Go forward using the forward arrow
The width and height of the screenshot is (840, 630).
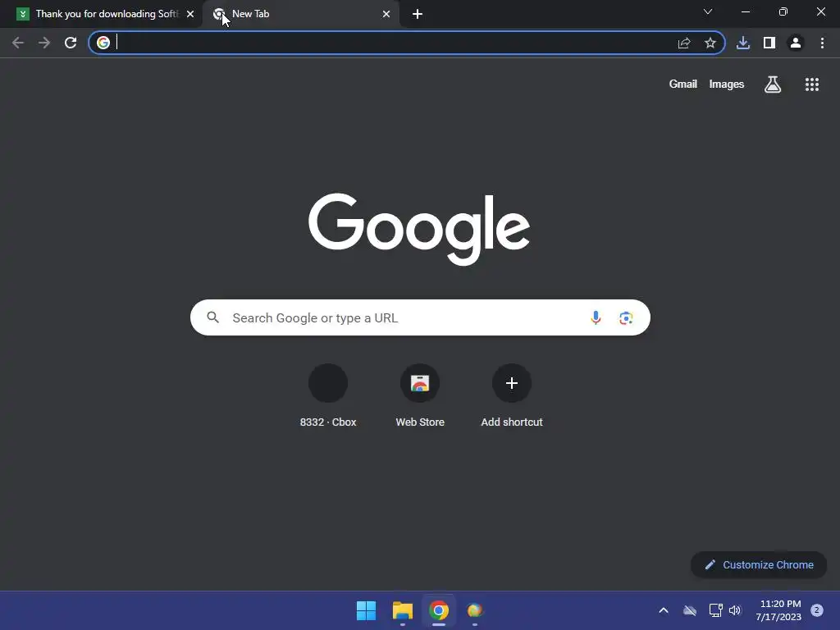click(x=44, y=43)
